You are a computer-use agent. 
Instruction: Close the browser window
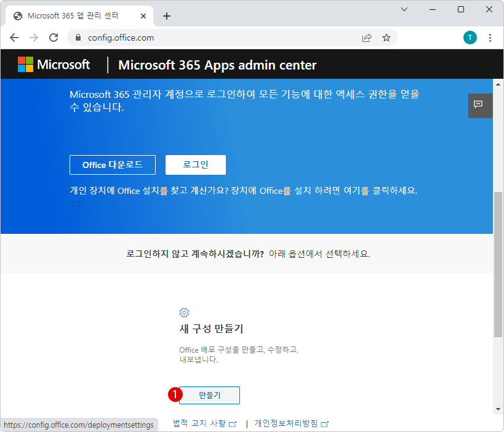click(x=489, y=9)
